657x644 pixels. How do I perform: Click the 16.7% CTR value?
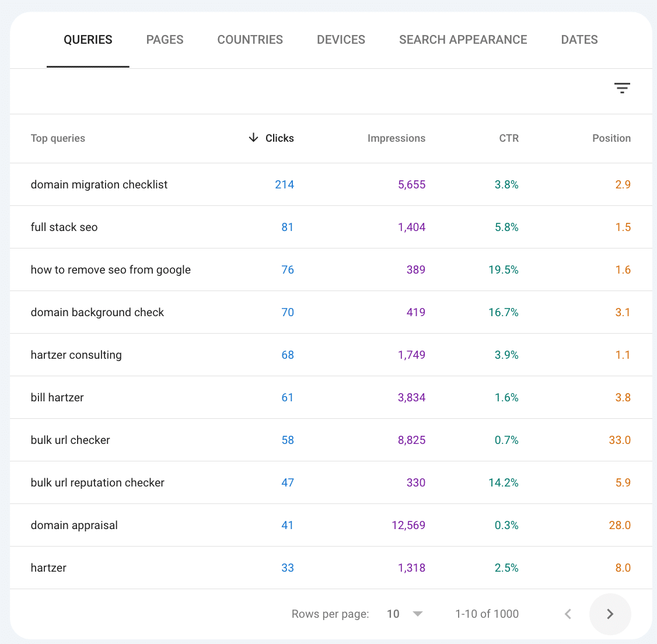click(503, 312)
